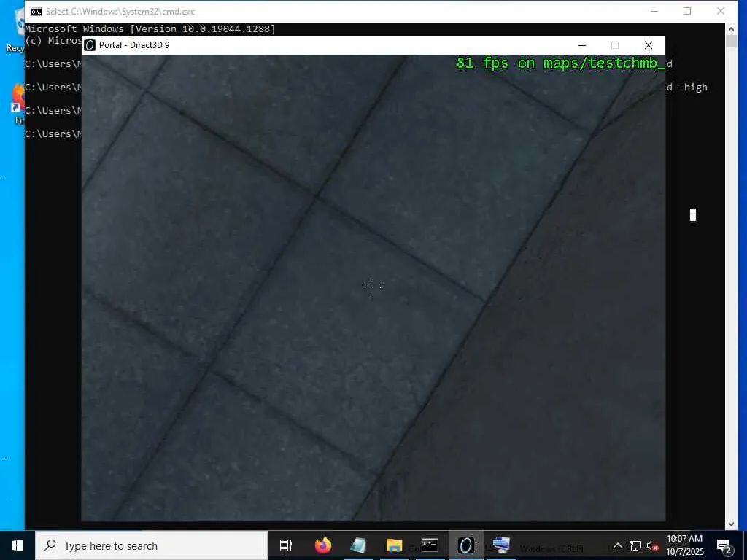The height and width of the screenshot is (560, 747).
Task: Click the Portal window title icon
Action: (x=90, y=45)
